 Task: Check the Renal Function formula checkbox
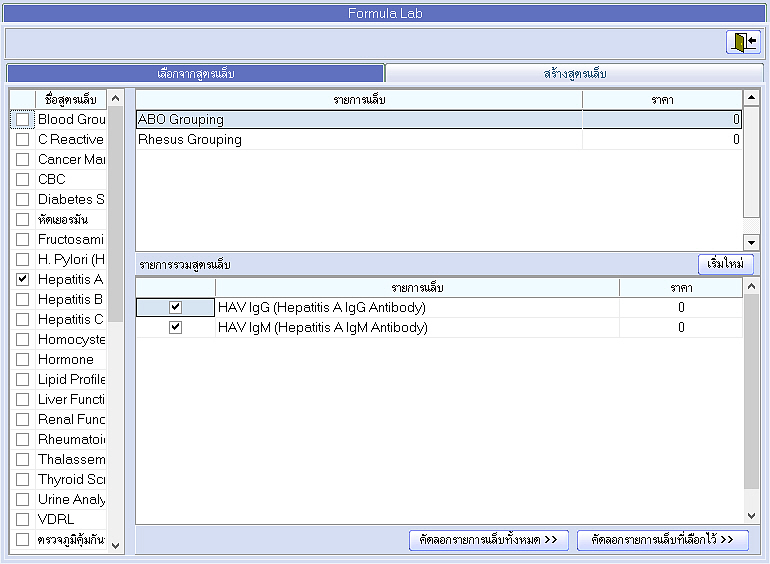23,419
